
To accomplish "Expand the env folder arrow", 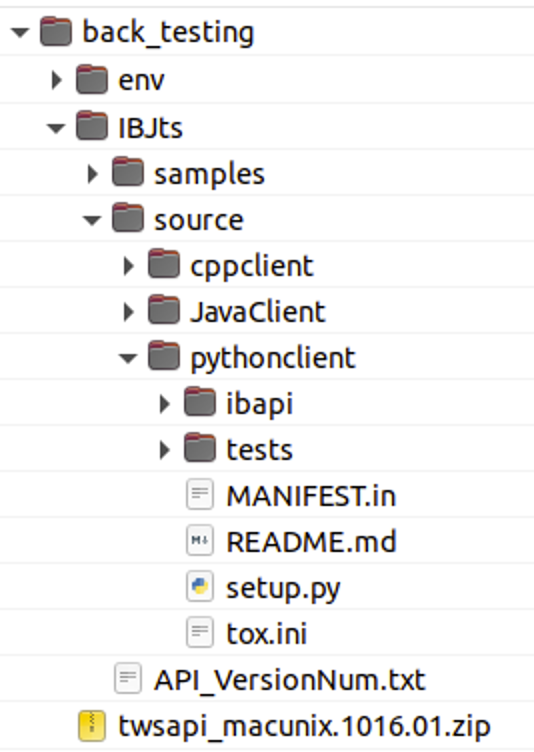I will click(56, 80).
